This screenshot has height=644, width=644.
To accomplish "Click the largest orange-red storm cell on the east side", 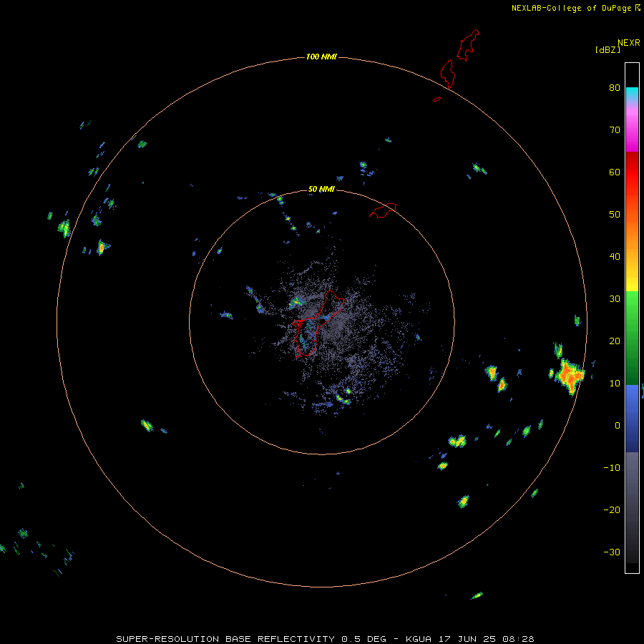I will 570,376.
